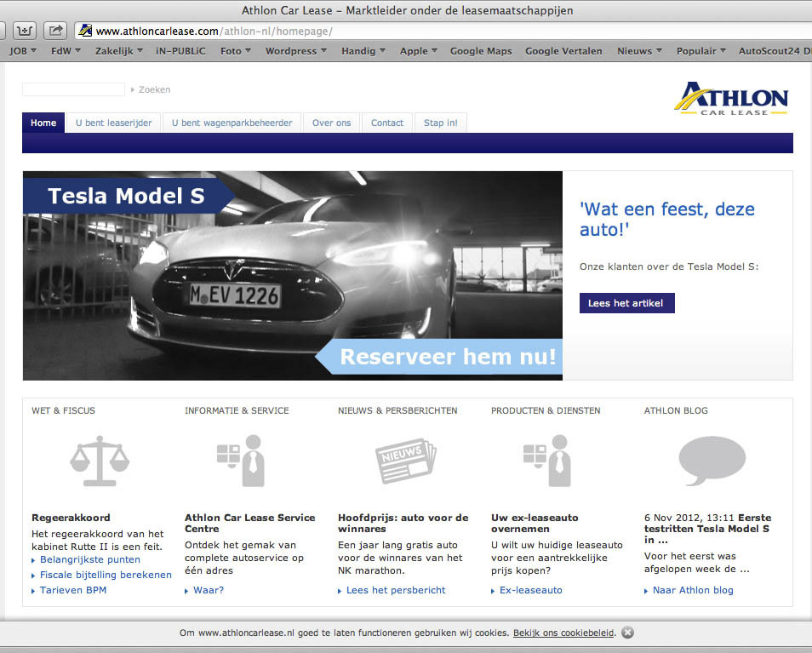Expand the Handig bookmarks folder

[x=363, y=51]
